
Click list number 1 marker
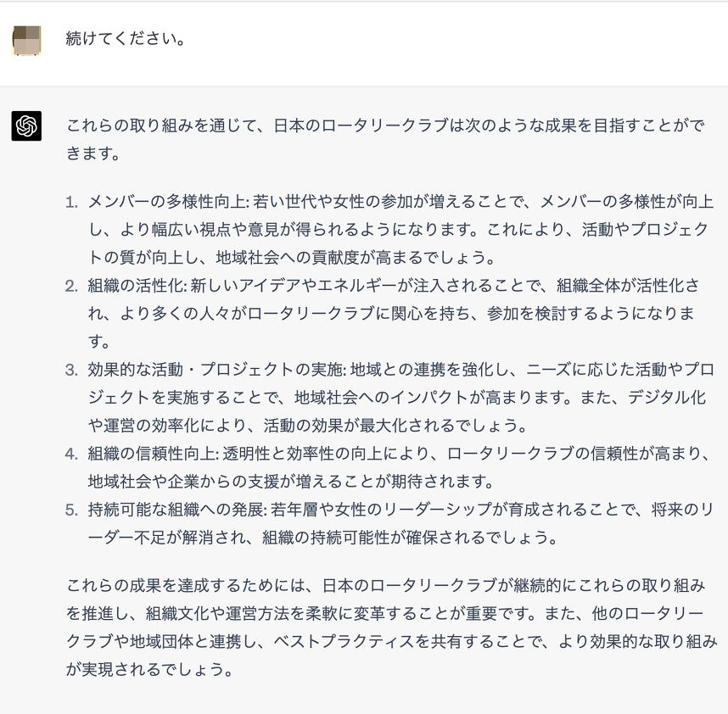coord(72,202)
